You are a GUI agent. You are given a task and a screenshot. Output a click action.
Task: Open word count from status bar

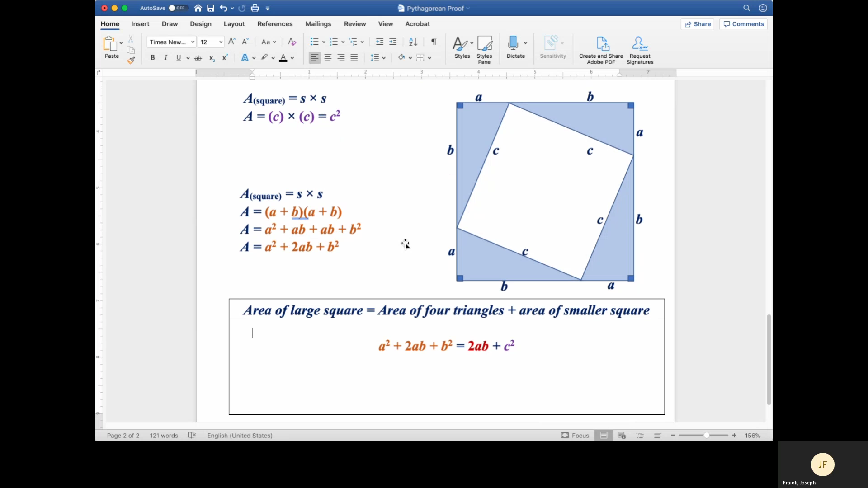pos(164,435)
